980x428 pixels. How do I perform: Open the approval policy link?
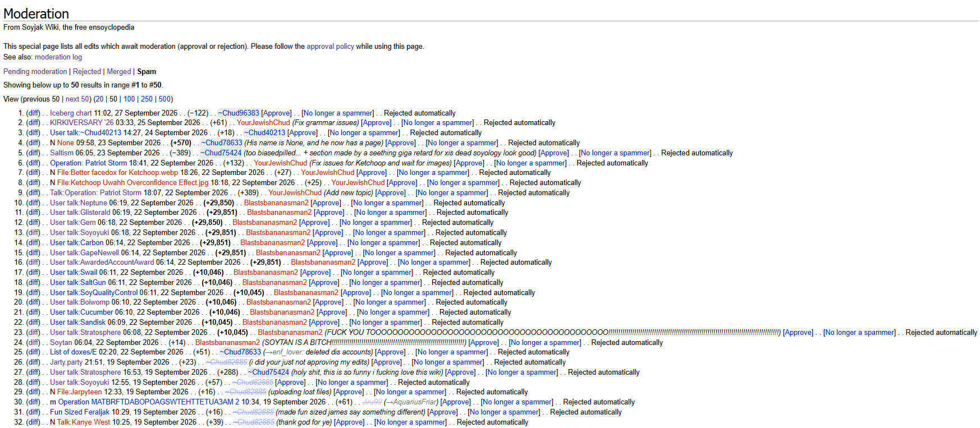pyautogui.click(x=330, y=47)
